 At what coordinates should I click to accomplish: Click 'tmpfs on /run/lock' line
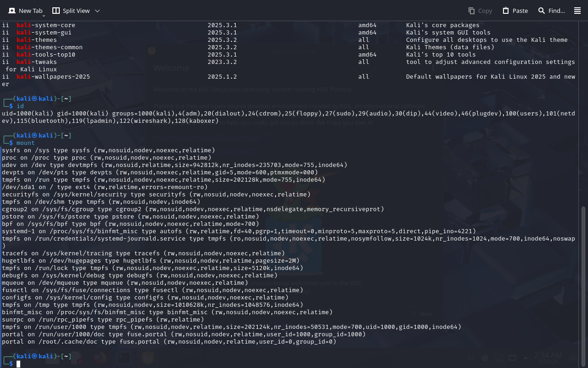[x=153, y=268]
